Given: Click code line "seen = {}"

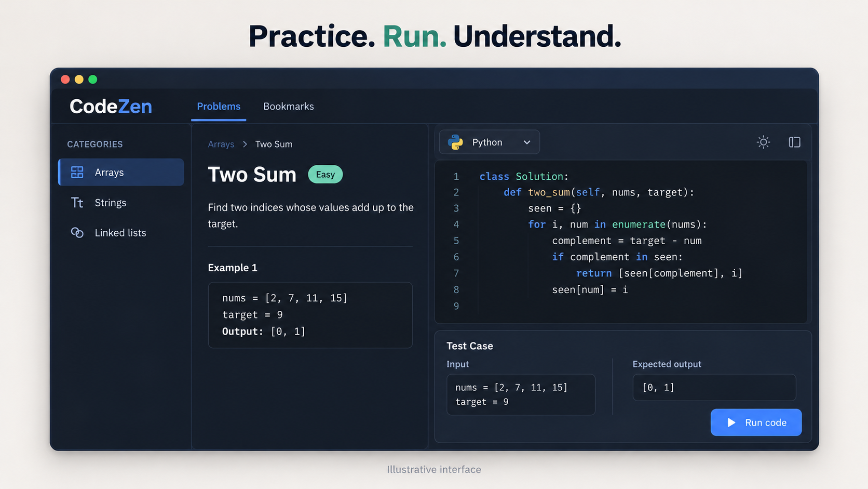Looking at the screenshot, I should pos(554,208).
